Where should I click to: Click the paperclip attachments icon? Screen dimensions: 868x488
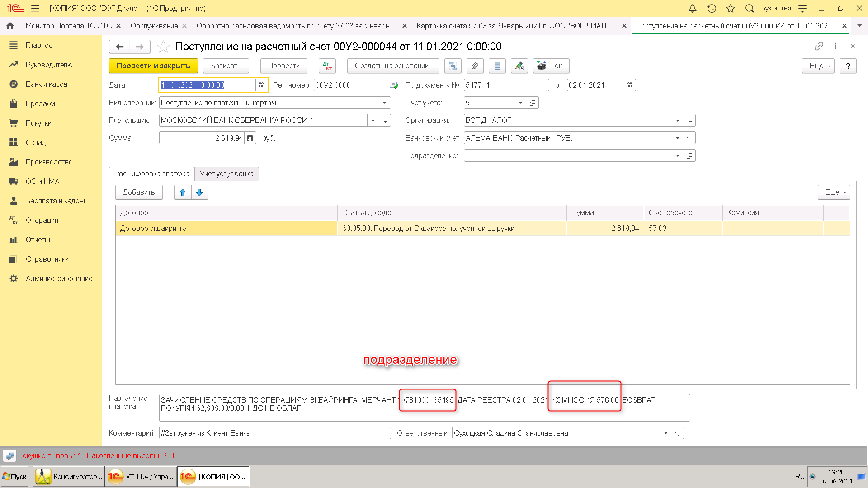point(475,66)
